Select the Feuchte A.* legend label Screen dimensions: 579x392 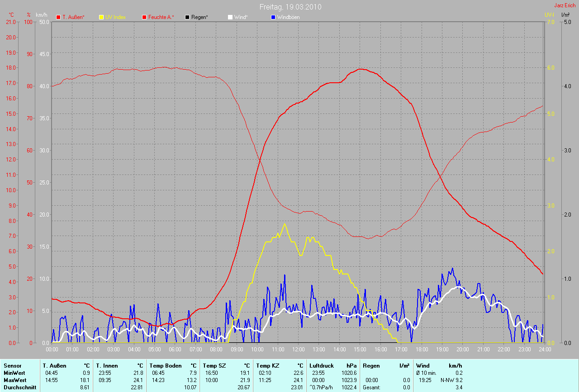click(x=161, y=17)
